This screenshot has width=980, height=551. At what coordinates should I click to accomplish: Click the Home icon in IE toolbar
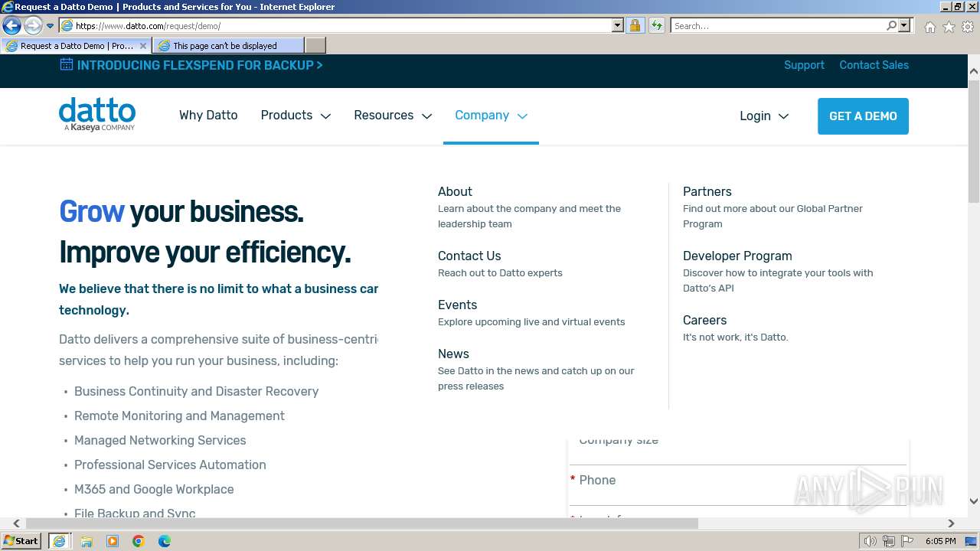click(x=929, y=27)
